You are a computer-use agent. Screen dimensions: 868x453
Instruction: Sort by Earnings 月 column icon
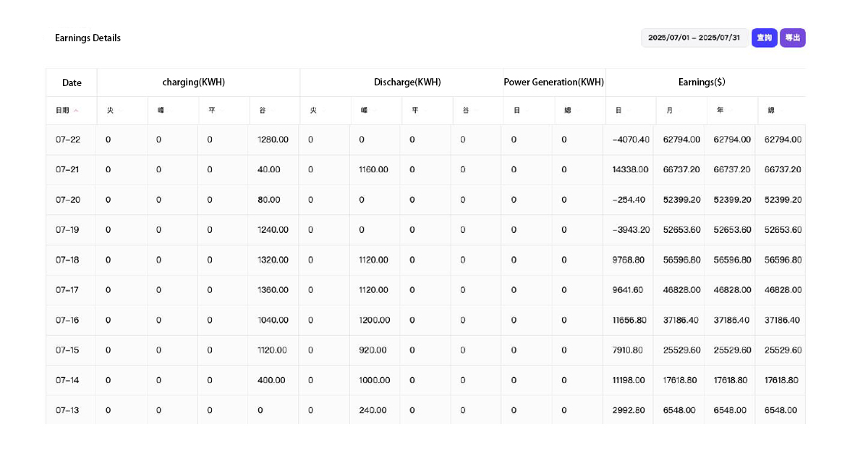679,111
